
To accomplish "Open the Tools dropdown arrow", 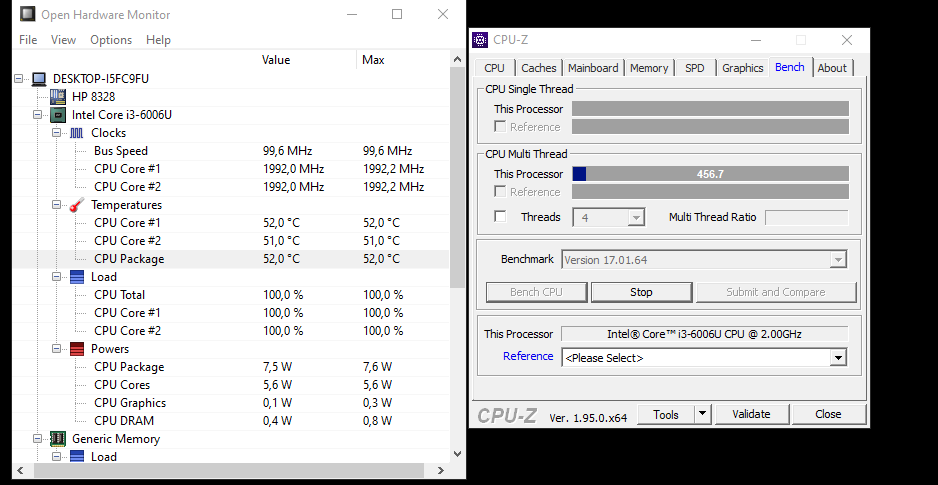I will pos(702,414).
